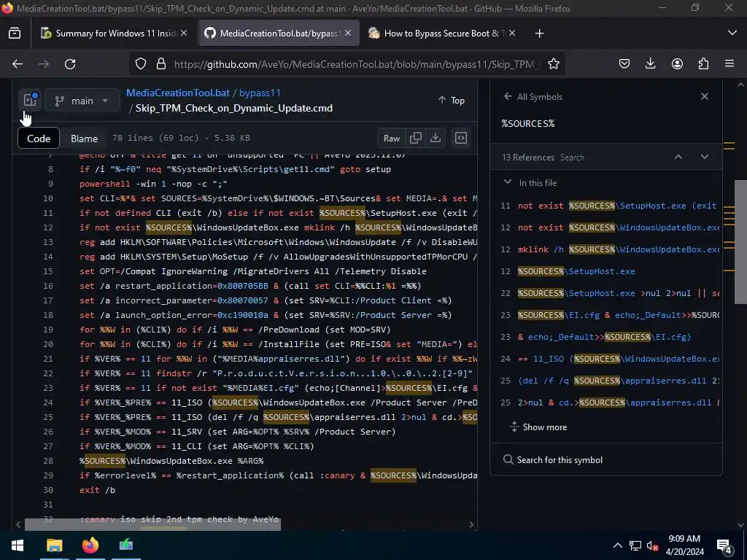Viewport: 747px width, 560px height.
Task: Show hidden system tray icons
Action: coord(617,545)
